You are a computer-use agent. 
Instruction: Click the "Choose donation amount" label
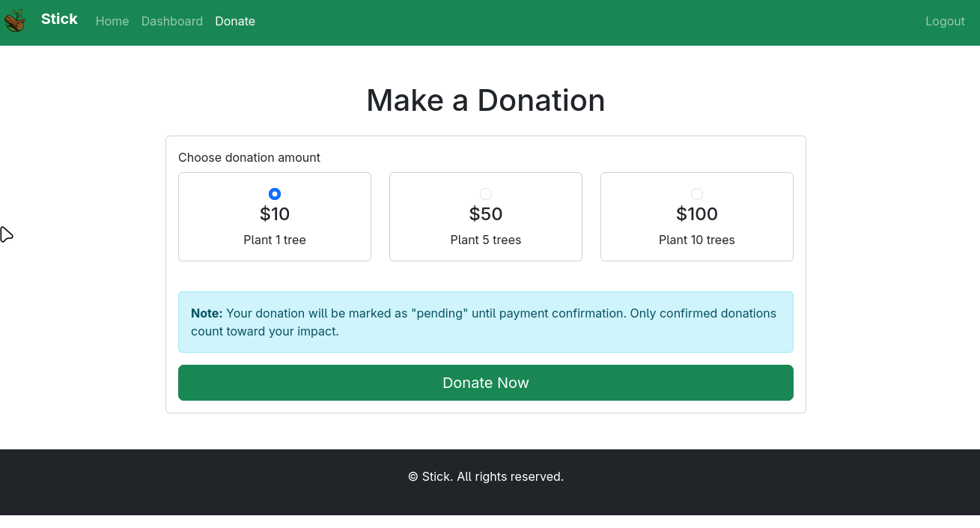249,158
